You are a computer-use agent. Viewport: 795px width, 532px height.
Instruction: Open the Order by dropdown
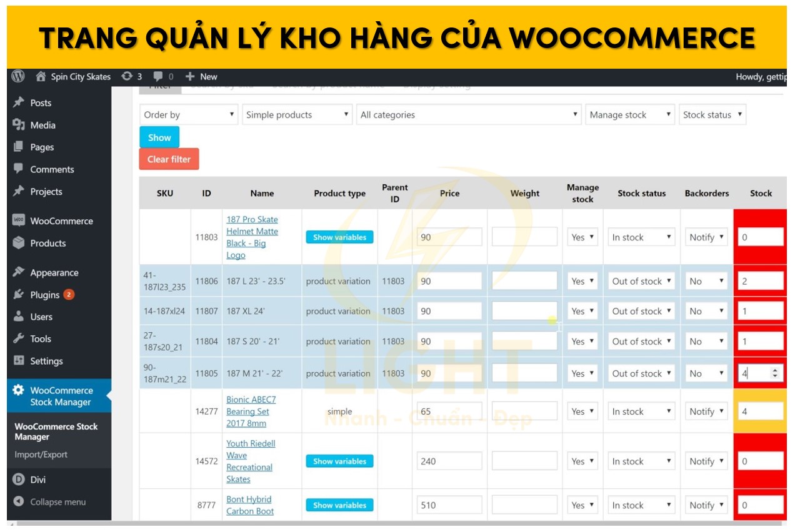coord(189,115)
